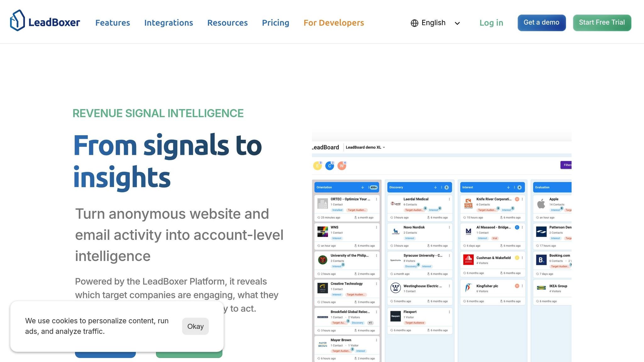Expand the English language dropdown
The image size is (644, 362).
click(457, 23)
